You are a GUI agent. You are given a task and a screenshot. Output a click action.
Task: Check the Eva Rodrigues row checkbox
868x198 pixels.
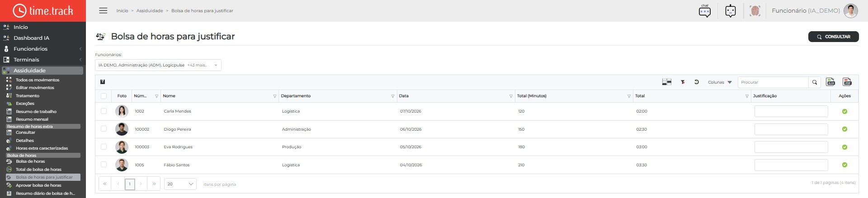(x=104, y=147)
